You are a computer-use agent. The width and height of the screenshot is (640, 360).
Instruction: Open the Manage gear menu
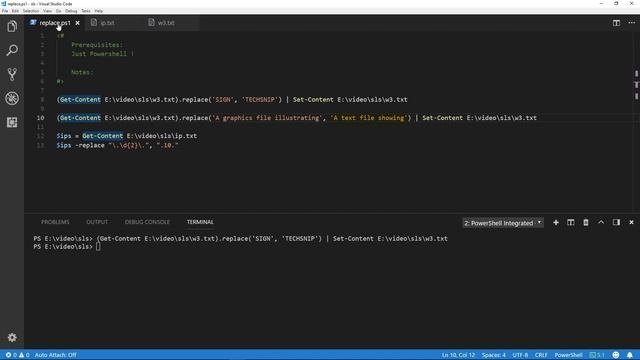[12, 338]
